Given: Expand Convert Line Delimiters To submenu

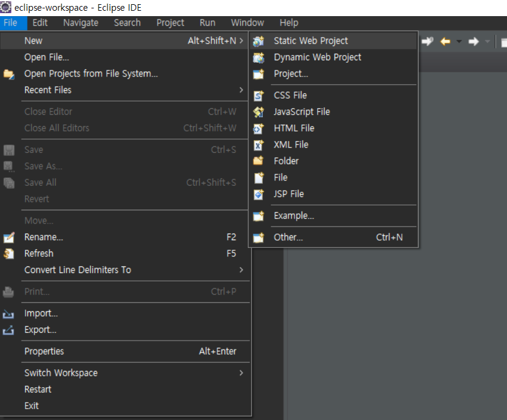Looking at the screenshot, I should coord(241,270).
